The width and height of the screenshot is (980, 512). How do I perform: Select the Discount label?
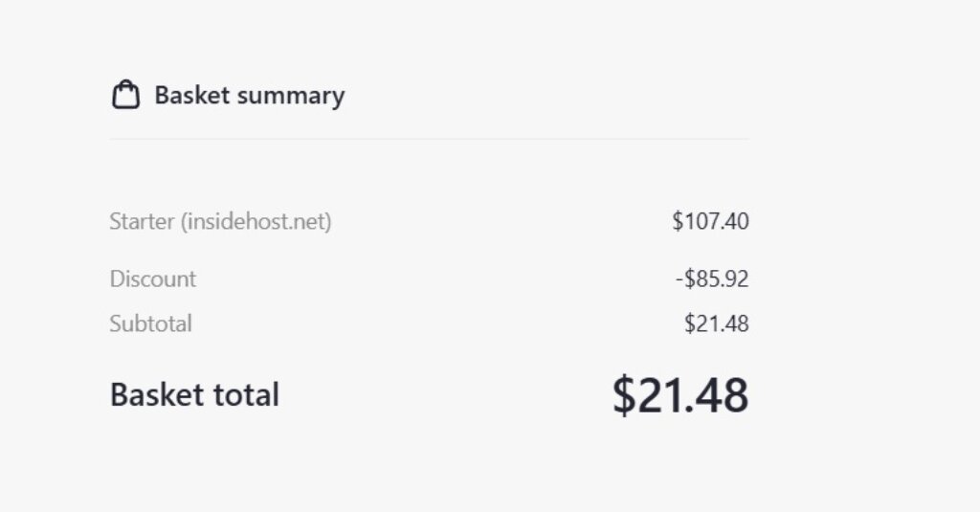(153, 279)
